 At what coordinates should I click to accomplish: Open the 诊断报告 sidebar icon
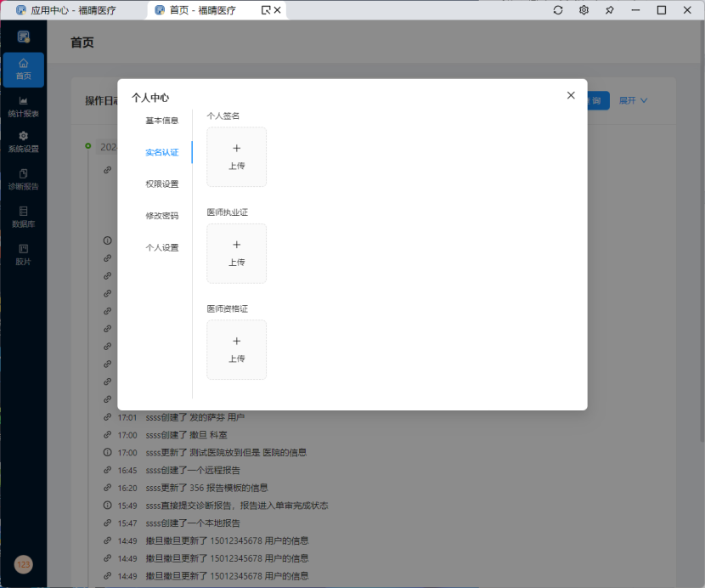[x=23, y=180]
